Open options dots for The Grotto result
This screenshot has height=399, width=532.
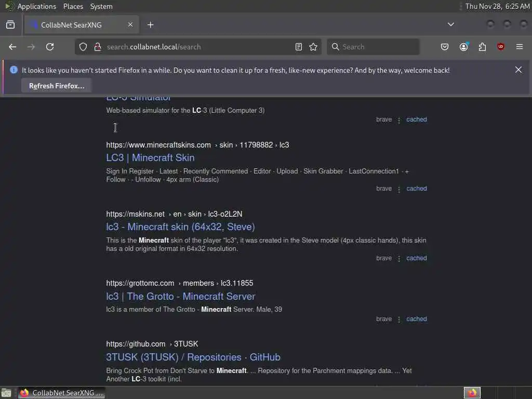[399, 320]
